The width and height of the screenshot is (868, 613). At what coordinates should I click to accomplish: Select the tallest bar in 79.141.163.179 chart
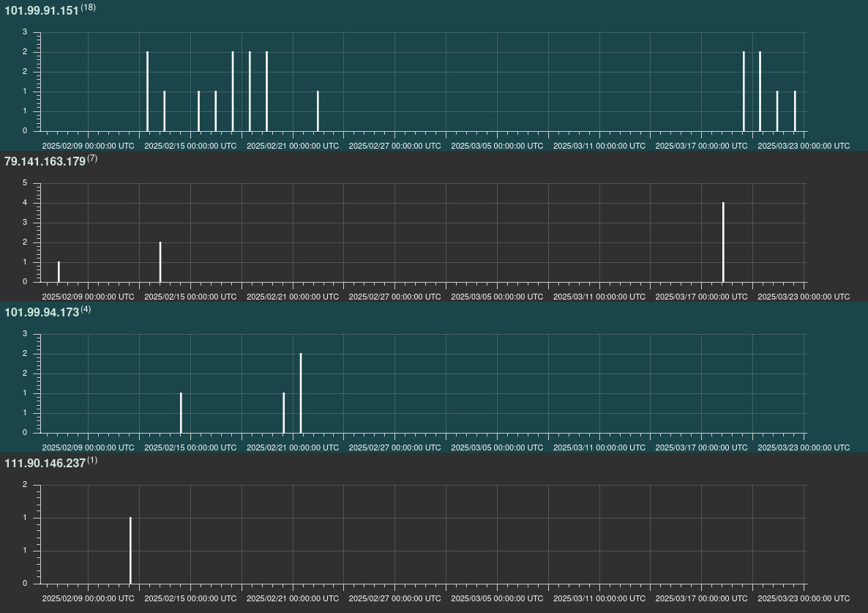point(723,242)
